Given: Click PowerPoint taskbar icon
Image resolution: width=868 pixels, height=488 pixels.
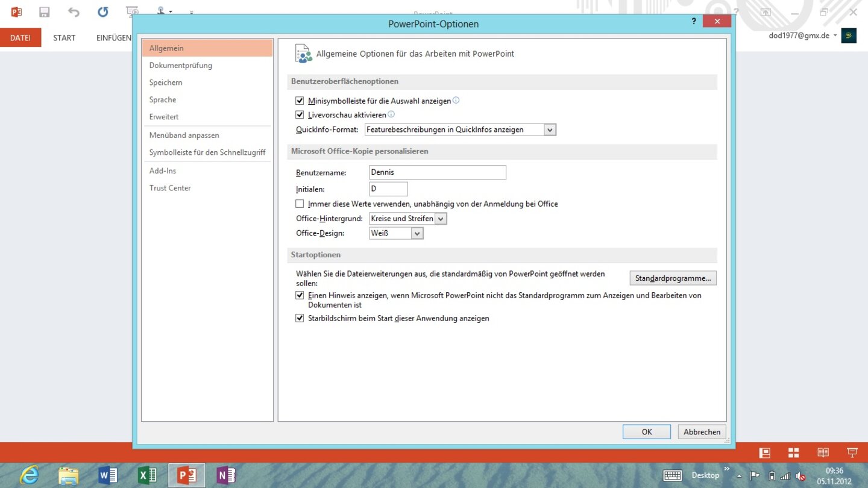Looking at the screenshot, I should (x=186, y=475).
